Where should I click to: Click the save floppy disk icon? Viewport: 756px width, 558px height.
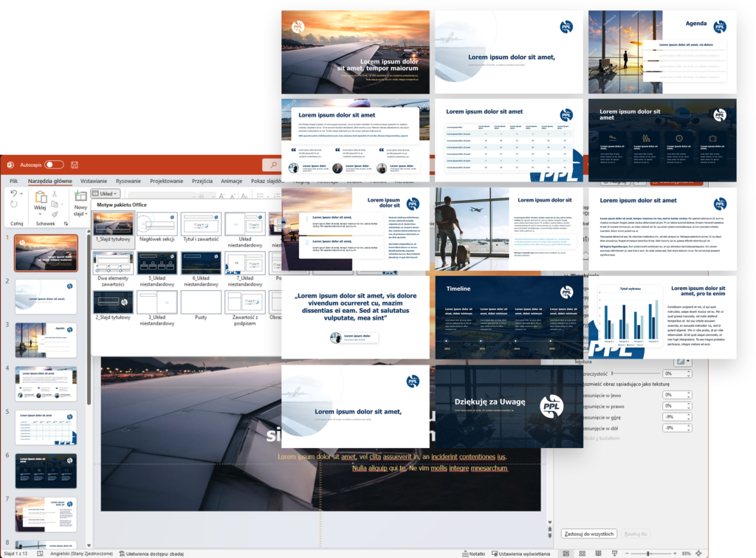75,165
